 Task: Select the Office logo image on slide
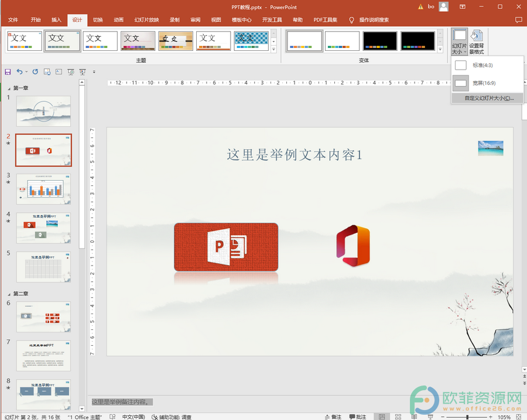tap(353, 246)
